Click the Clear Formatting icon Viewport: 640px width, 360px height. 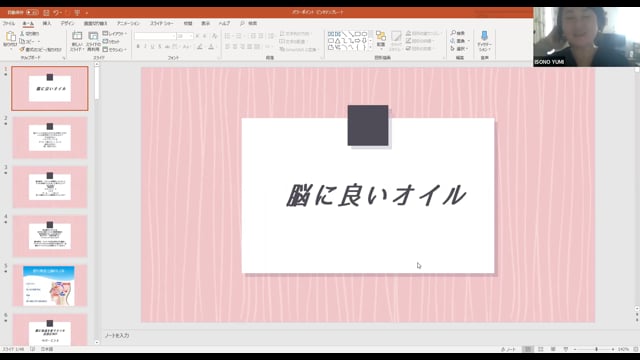[x=215, y=36]
